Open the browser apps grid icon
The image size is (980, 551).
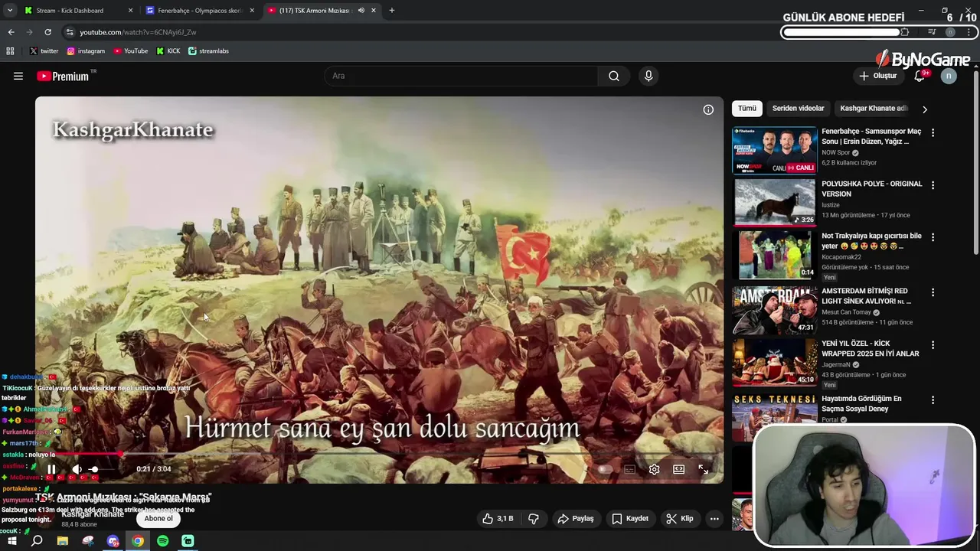point(10,51)
